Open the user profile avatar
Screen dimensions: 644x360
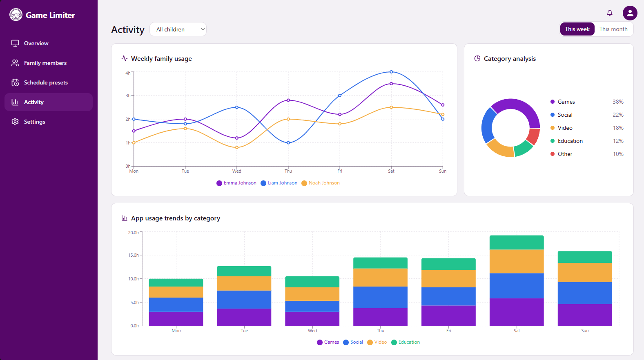630,13
